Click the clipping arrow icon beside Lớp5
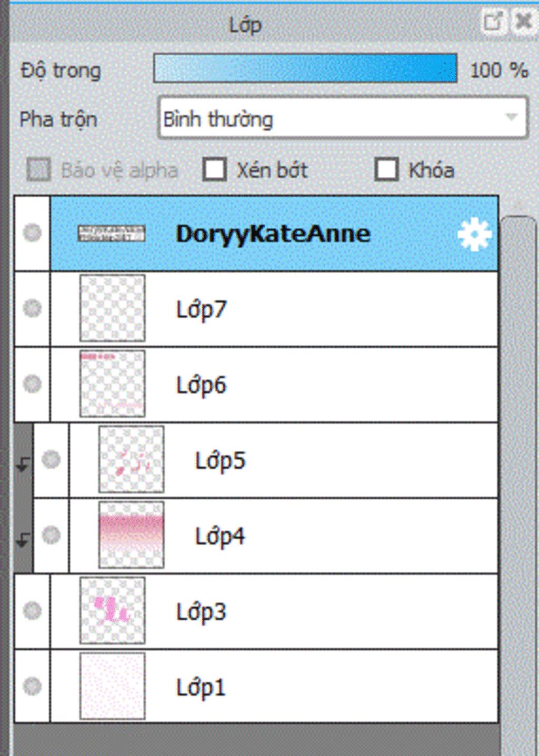This screenshot has width=539, height=756. click(23, 464)
